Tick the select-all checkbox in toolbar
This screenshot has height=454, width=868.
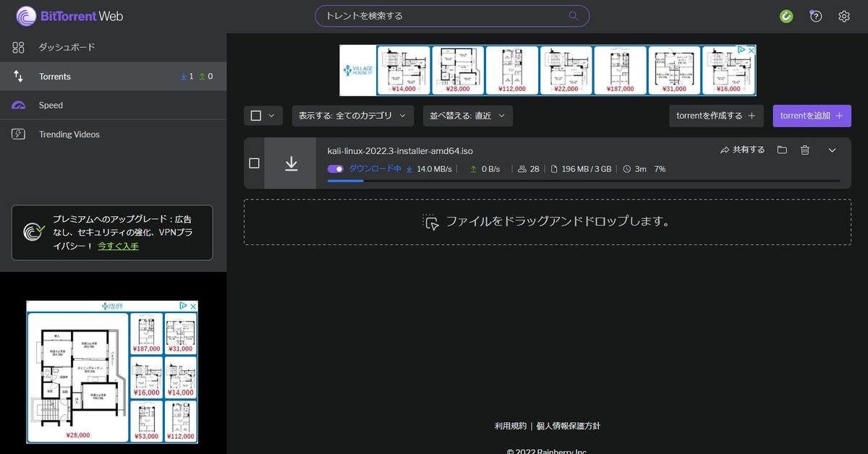pyautogui.click(x=256, y=115)
